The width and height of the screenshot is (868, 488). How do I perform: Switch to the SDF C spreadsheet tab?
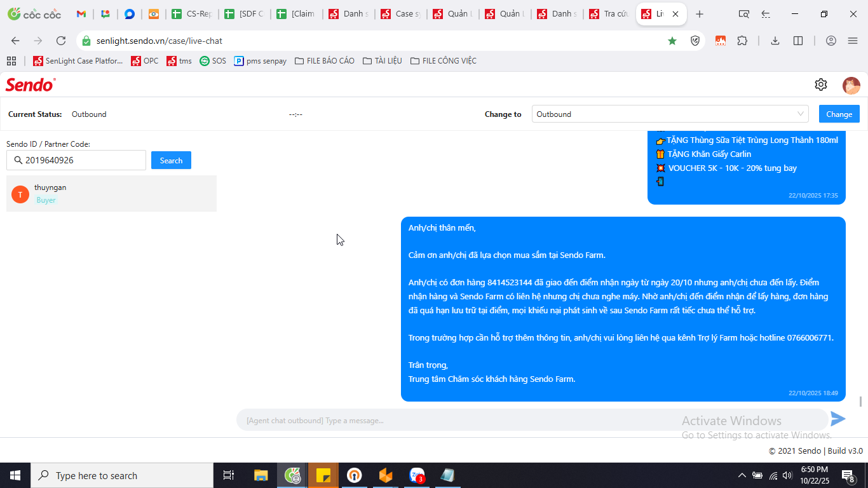pos(245,14)
